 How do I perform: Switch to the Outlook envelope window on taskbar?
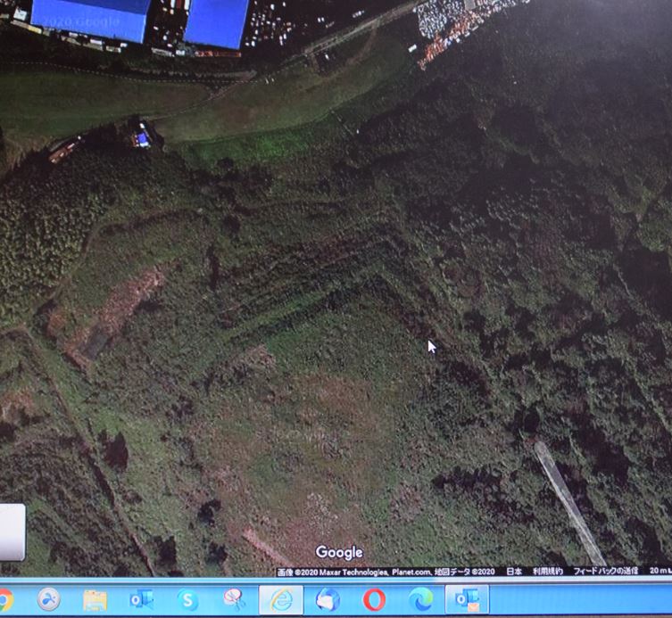click(467, 599)
